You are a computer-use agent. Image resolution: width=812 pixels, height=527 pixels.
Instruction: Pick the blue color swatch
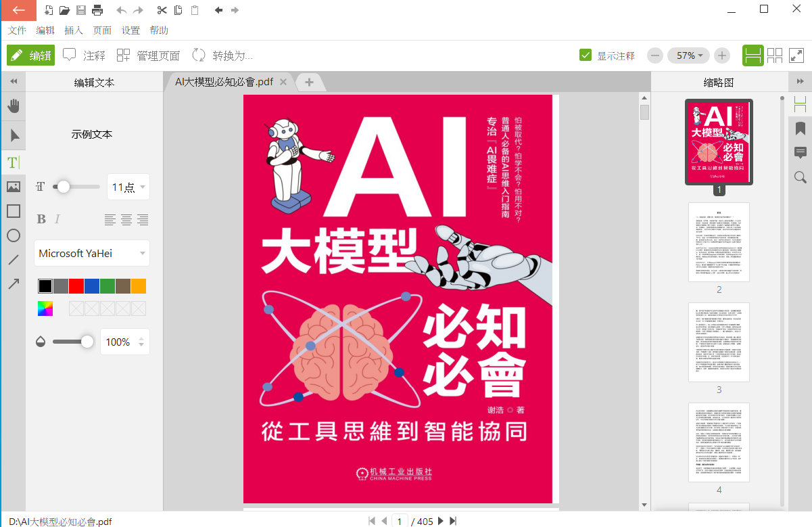[92, 286]
